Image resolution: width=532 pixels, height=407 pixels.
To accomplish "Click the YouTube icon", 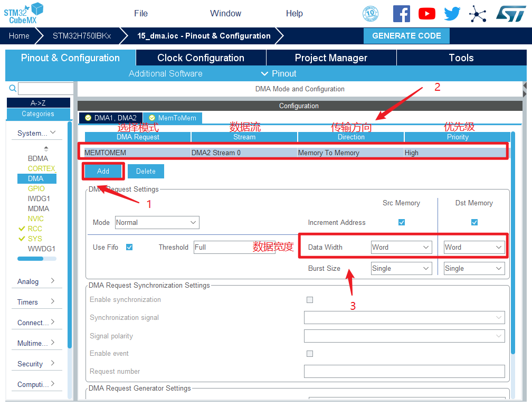I will point(426,14).
